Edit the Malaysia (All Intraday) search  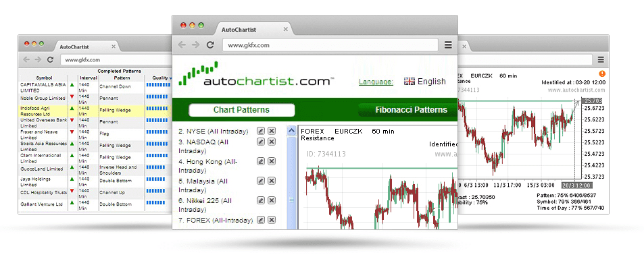260,181
